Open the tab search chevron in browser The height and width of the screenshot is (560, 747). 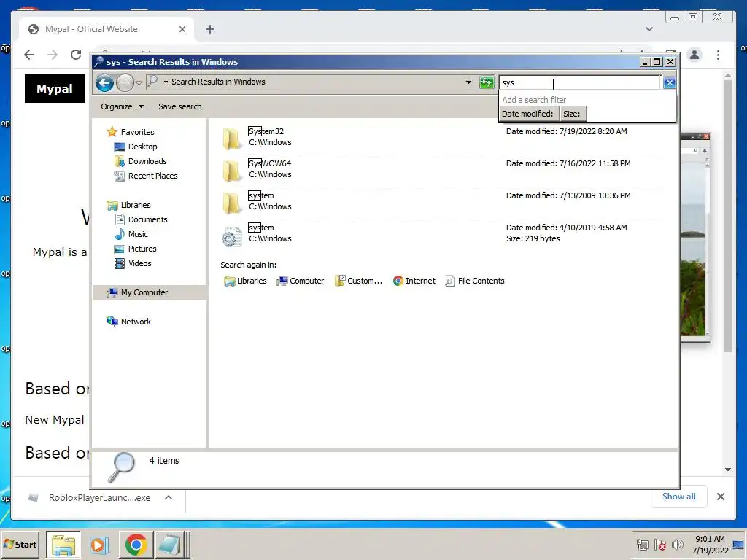[x=649, y=29]
